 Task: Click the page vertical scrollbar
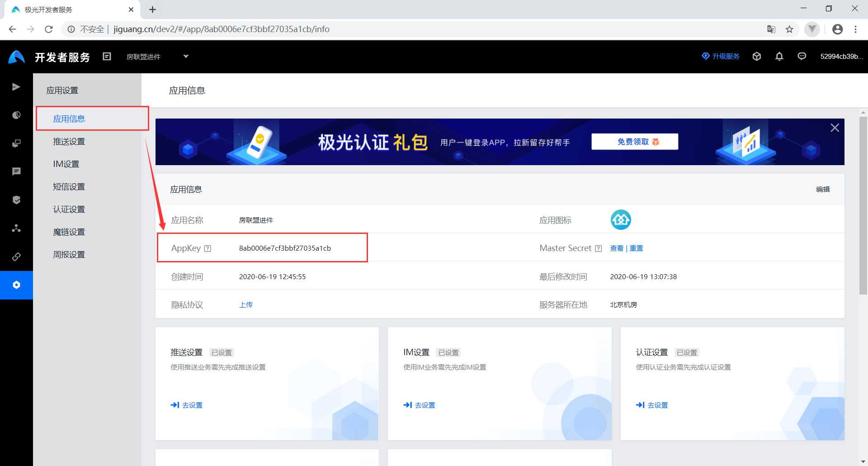tap(863, 206)
